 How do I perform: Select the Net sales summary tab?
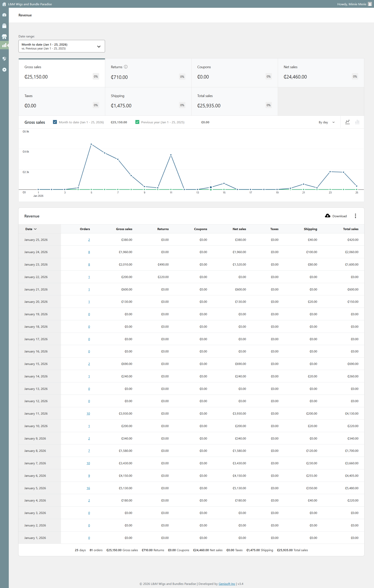pos(321,73)
